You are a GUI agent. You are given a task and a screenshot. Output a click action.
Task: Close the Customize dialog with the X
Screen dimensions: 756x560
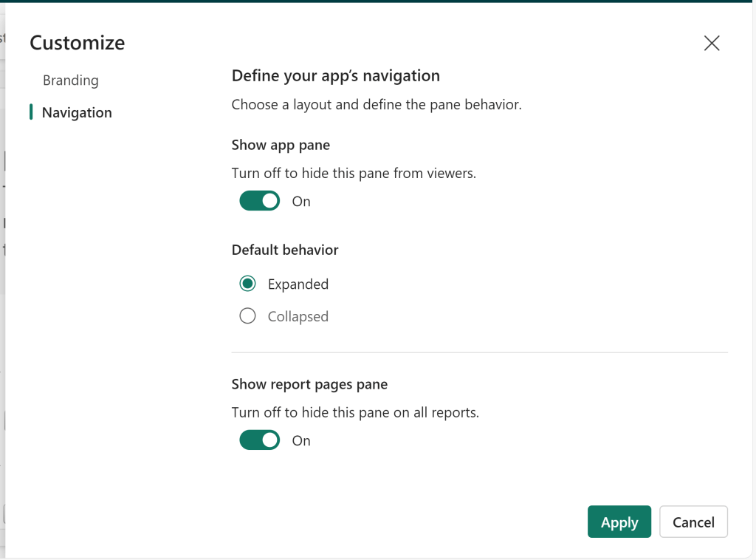coord(712,43)
